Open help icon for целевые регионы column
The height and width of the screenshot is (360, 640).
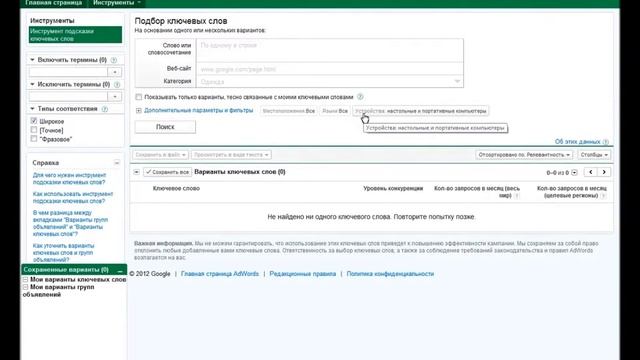pos(603,196)
